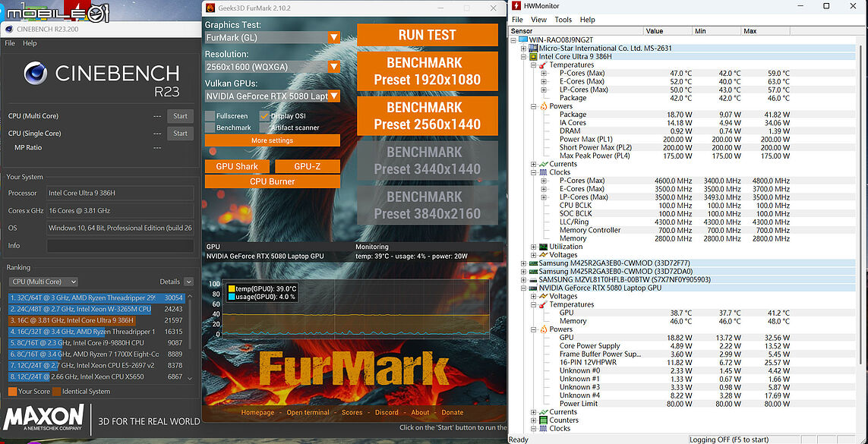Expand the E-Cores (Max) 3500.0 MHz clock row
Image resolution: width=868 pixels, height=444 pixels.
click(544, 189)
